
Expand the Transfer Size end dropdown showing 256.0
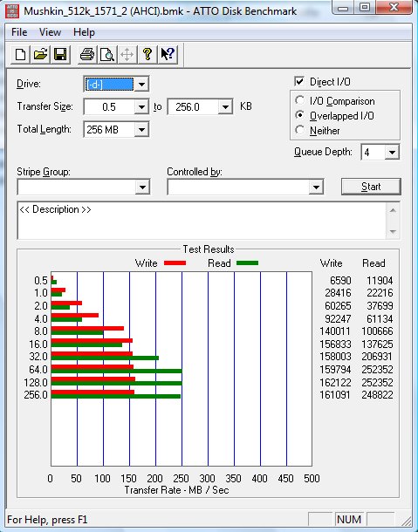tap(225, 107)
